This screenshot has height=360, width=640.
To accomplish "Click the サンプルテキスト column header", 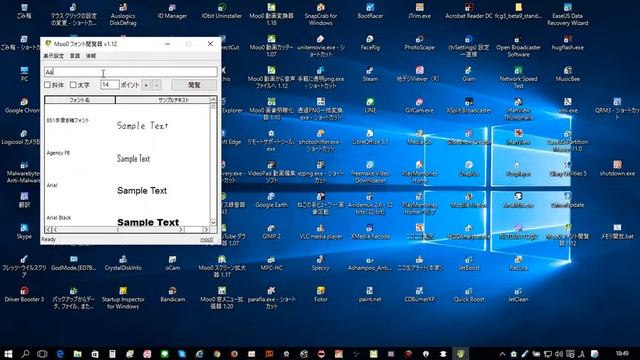I will click(x=162, y=100).
